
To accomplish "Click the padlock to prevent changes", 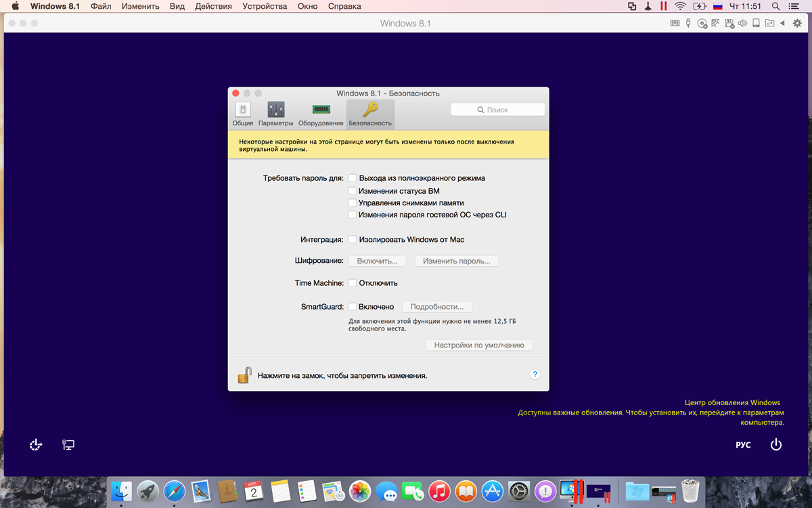I will pos(244,375).
